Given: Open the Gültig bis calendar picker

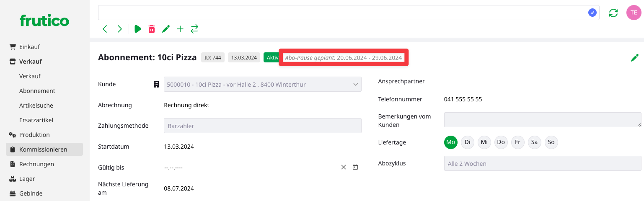Looking at the screenshot, I should (x=355, y=167).
